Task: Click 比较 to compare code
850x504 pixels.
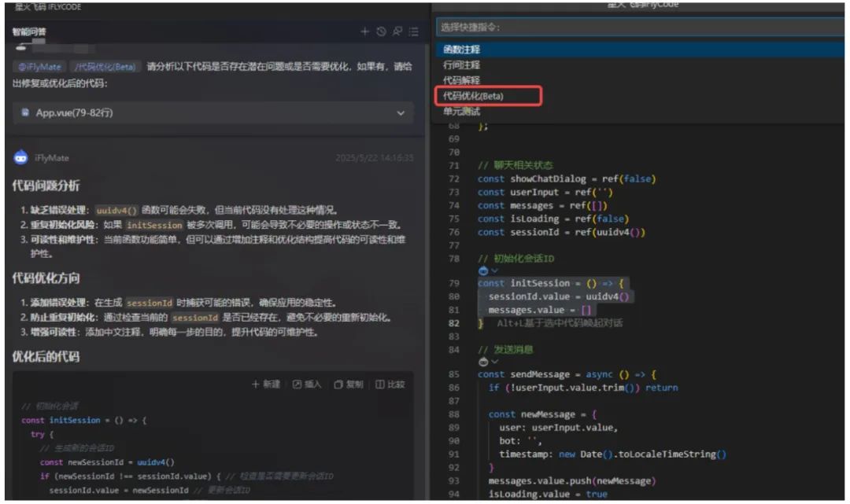Action: point(390,384)
